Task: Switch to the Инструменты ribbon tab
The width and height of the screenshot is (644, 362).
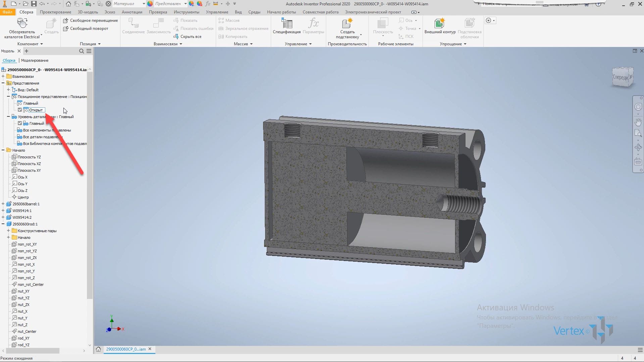Action: click(x=186, y=12)
